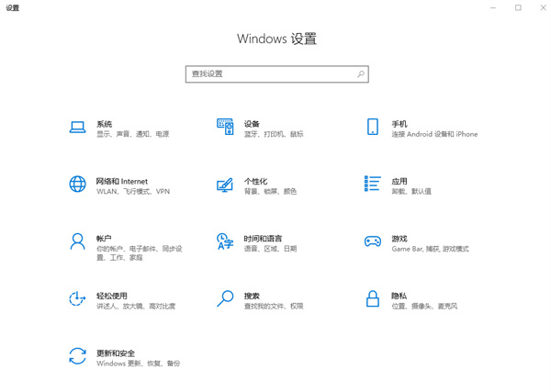Click the paintbrush icon for 个性化
This screenshot has width=551, height=392.
(225, 185)
